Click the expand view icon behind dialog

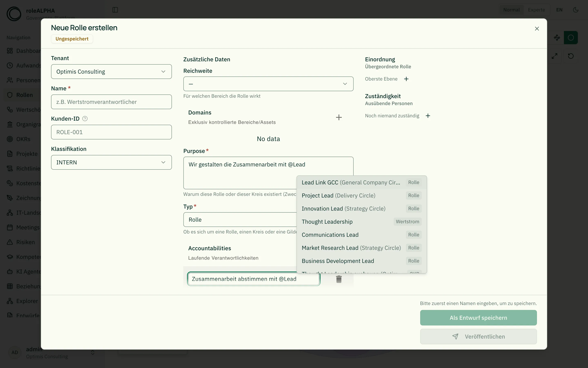click(555, 56)
